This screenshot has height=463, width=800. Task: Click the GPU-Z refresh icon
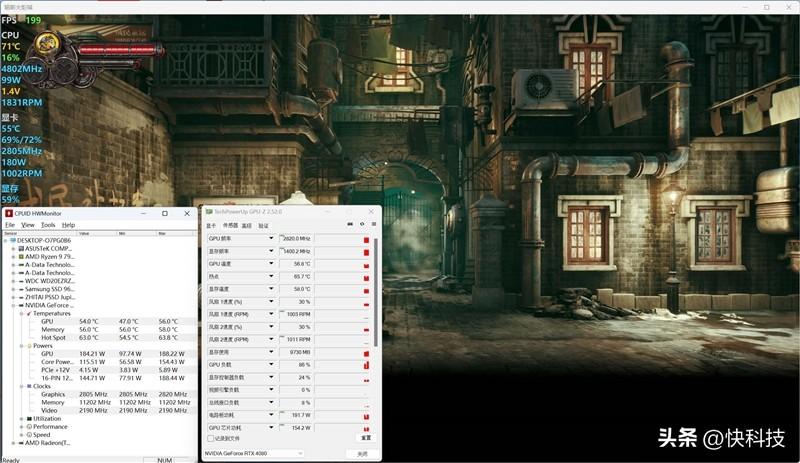pyautogui.click(x=360, y=225)
